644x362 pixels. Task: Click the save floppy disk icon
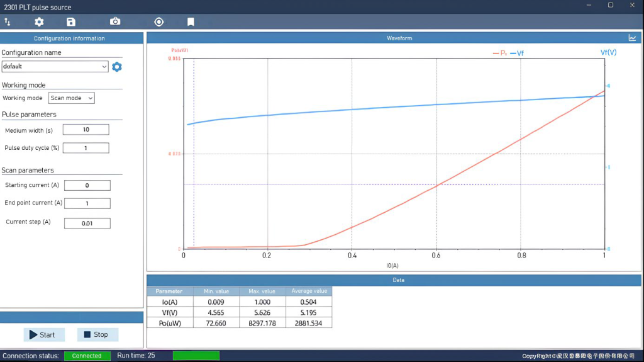click(x=71, y=22)
